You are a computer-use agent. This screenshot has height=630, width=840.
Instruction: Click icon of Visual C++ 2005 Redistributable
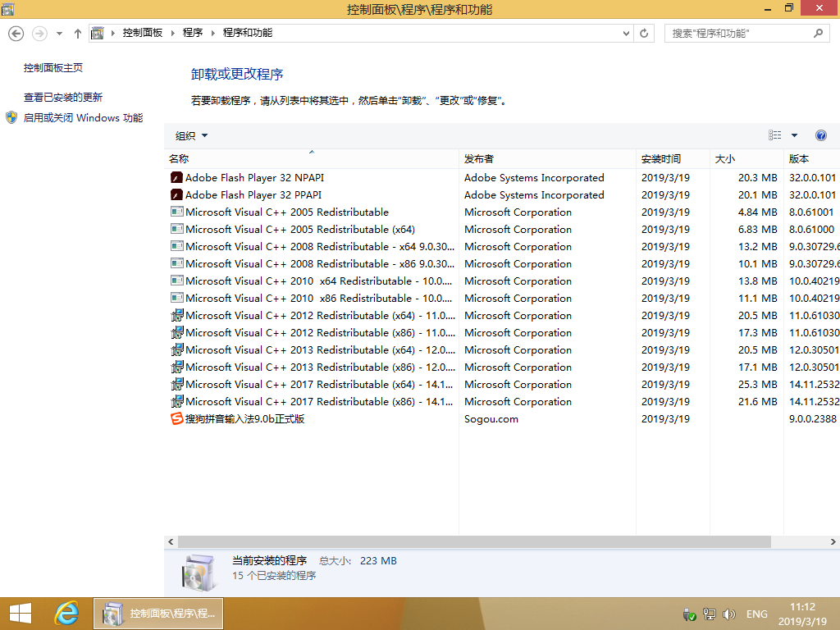(x=177, y=212)
